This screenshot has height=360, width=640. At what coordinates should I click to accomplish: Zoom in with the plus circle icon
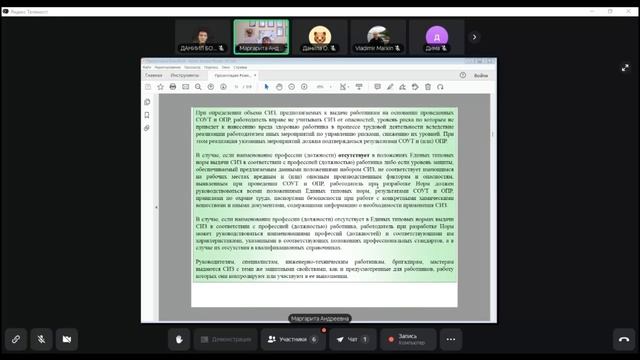click(304, 87)
